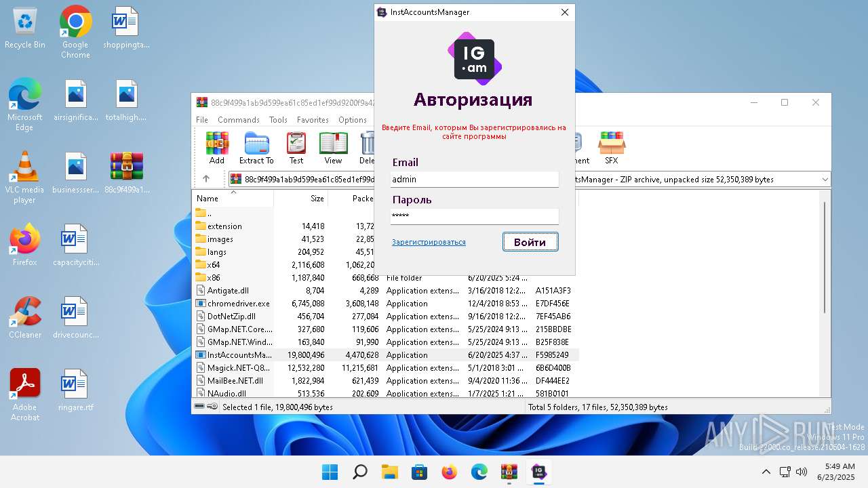Click the Test icon in WinRAR toolbar

tap(296, 148)
